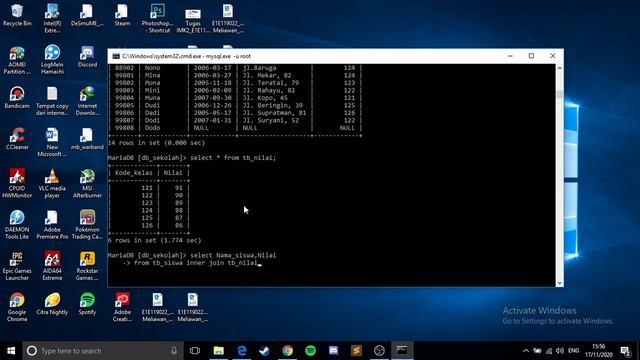Open Discord from the taskbar

pos(333,351)
